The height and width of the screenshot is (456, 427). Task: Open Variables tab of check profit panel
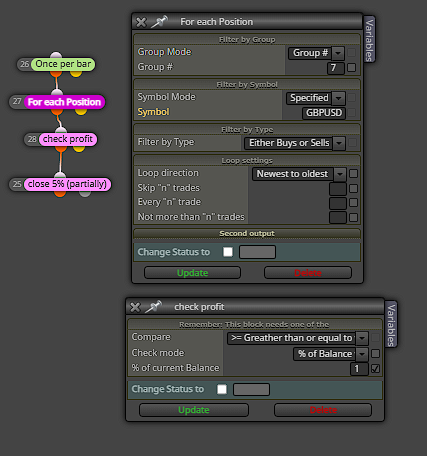click(391, 324)
